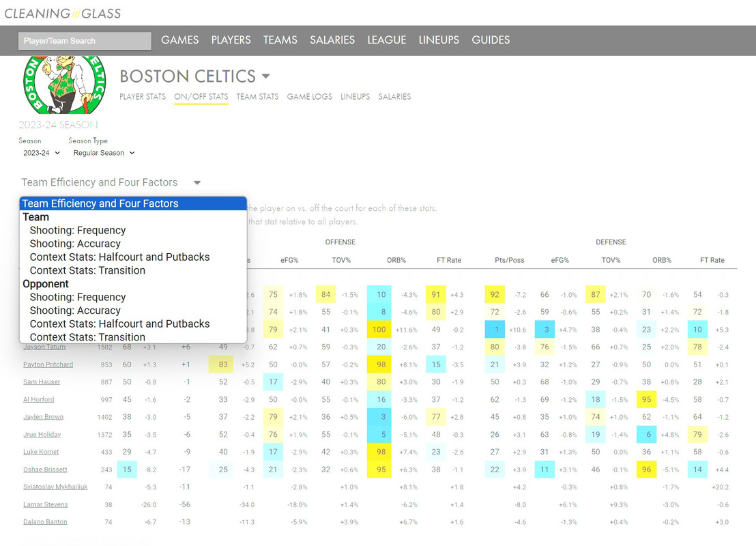
Task: Click Al Horford's yellow 95 defensive ORB% cell
Action: (x=647, y=399)
